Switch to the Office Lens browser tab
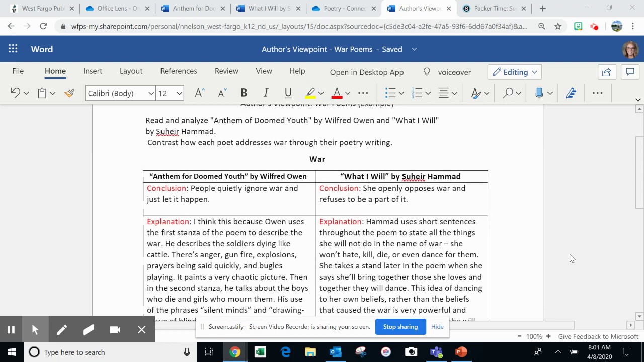Viewport: 644px width, 362px height. pyautogui.click(x=119, y=8)
